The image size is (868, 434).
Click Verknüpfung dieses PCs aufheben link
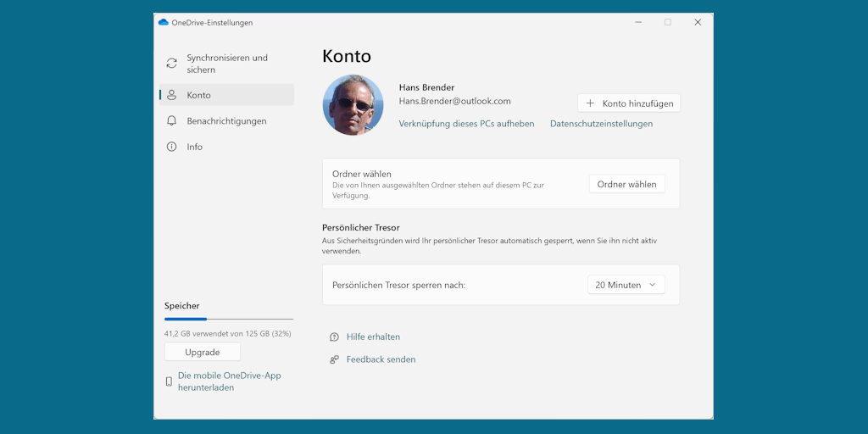(466, 124)
